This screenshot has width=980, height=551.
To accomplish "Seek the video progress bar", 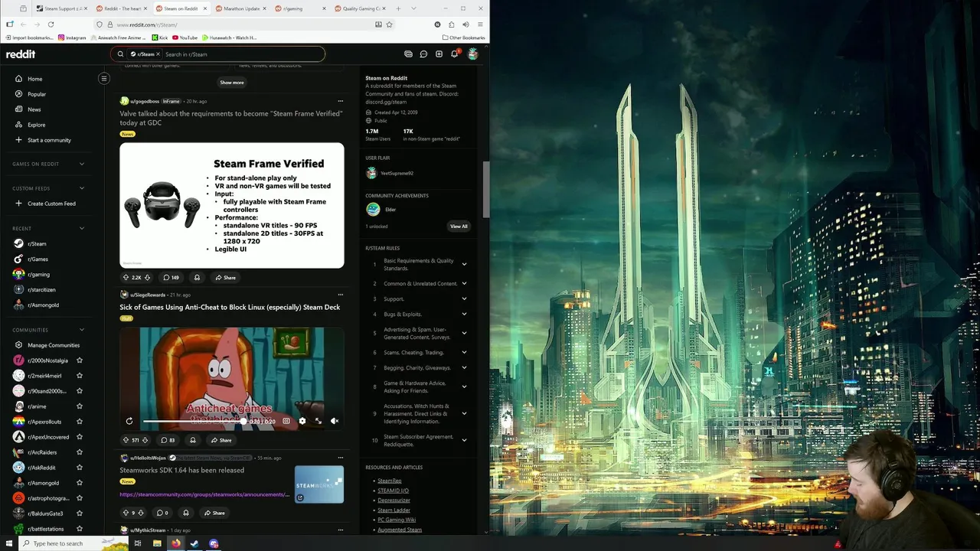I will 194,422.
